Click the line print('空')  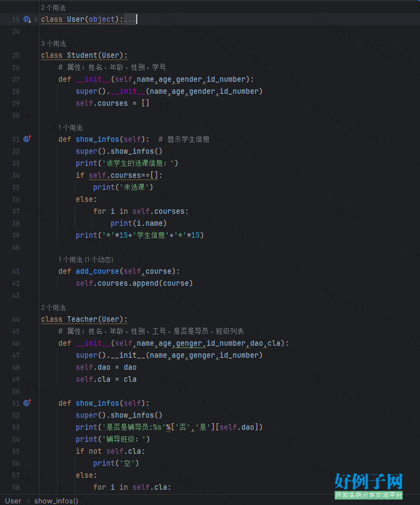click(x=116, y=464)
